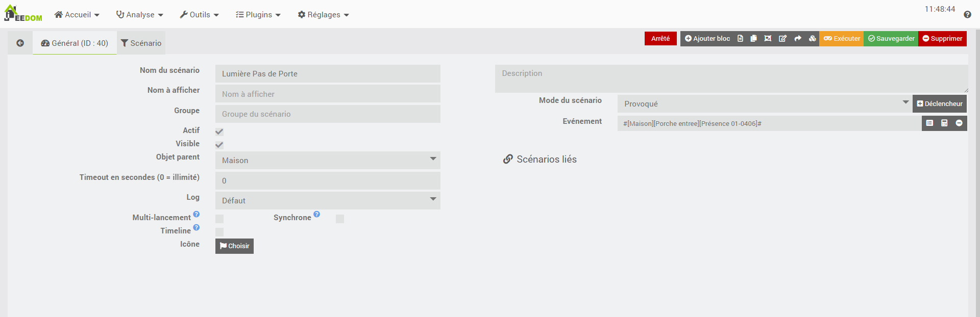Click the export share-arrow icon
The height and width of the screenshot is (317, 980).
click(x=798, y=39)
